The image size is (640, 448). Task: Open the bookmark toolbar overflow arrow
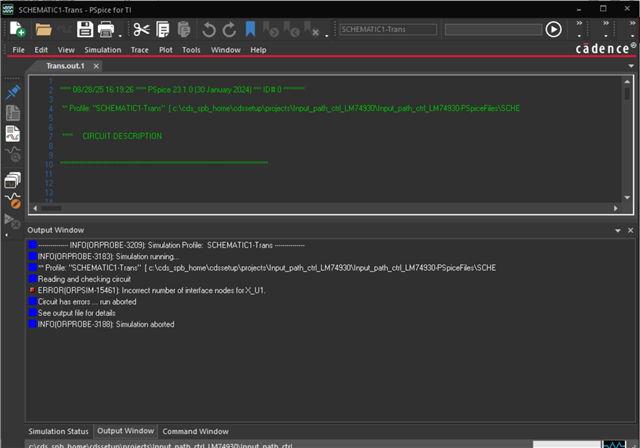(x=327, y=35)
